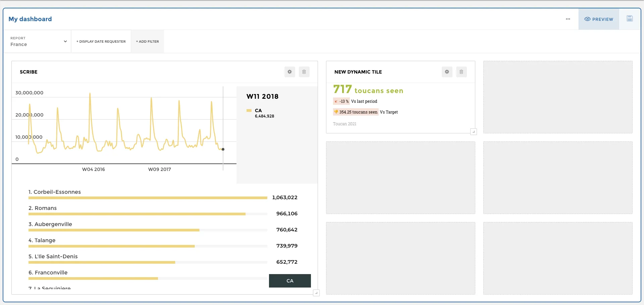Click the -13 % badge
This screenshot has width=644, height=305.
(341, 101)
